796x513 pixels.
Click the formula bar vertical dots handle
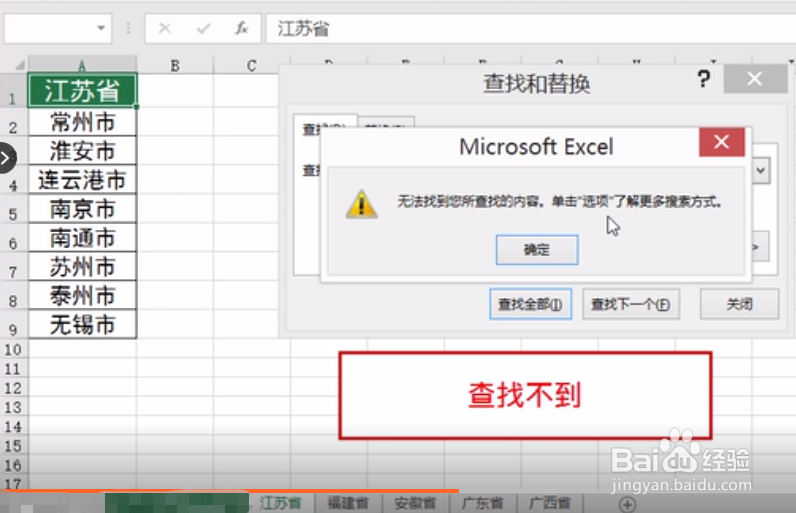pyautogui.click(x=128, y=28)
